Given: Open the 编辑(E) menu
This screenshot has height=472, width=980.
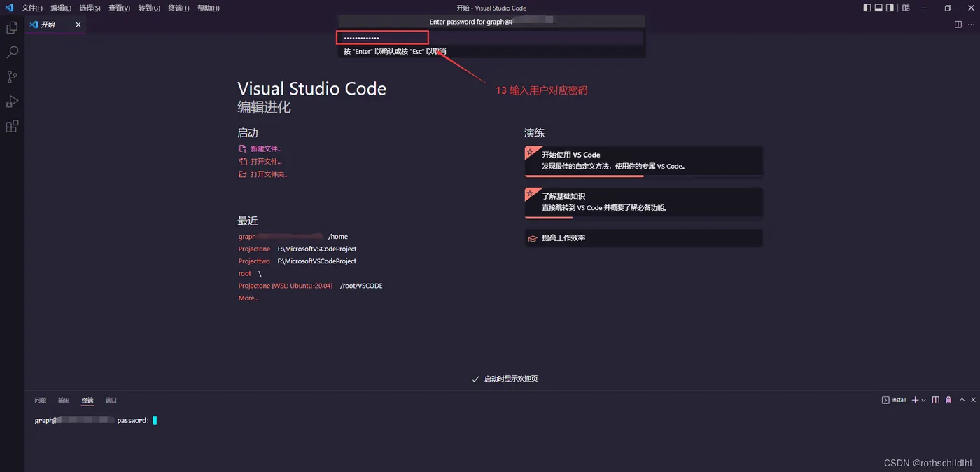Looking at the screenshot, I should 61,8.
